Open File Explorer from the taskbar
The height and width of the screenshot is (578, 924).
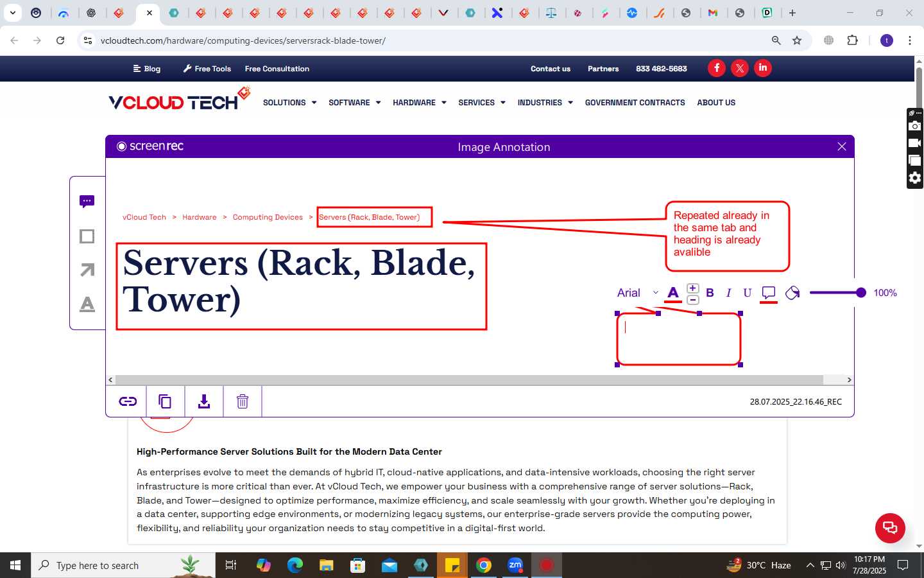click(x=327, y=565)
